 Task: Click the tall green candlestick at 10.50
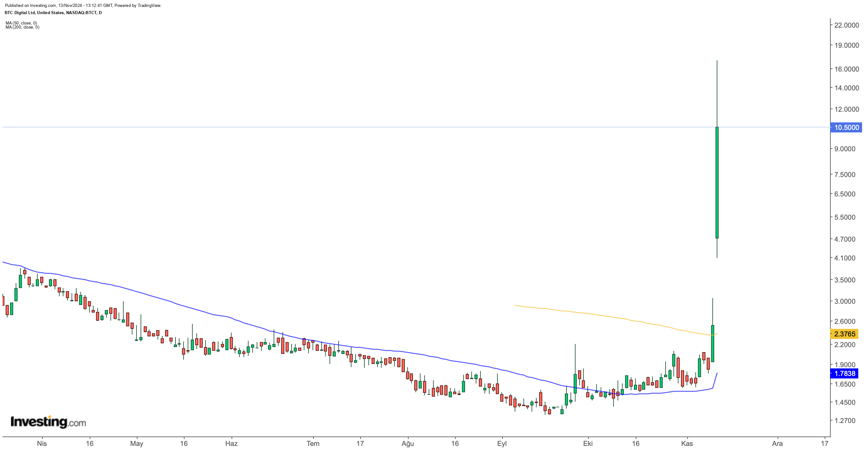(x=717, y=183)
